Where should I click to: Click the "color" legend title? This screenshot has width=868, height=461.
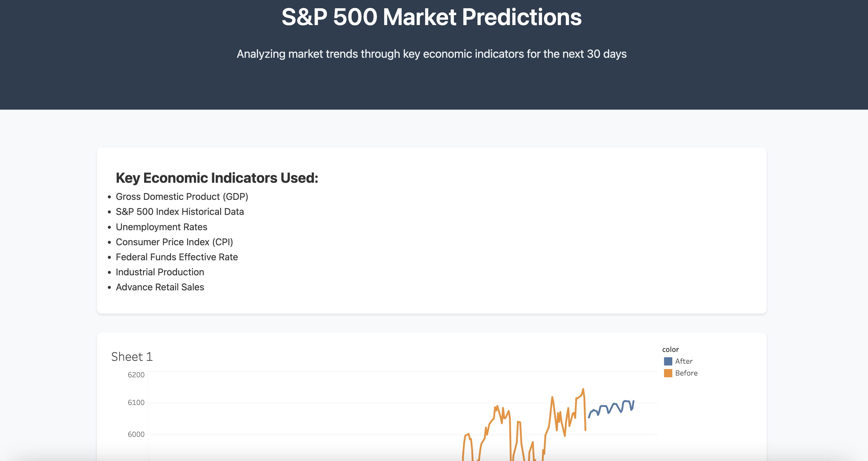coord(670,350)
